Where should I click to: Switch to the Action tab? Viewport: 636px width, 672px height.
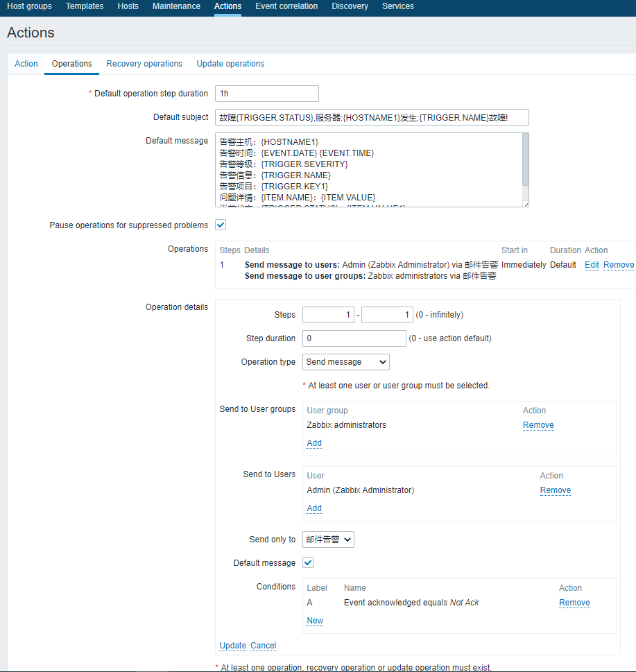click(26, 64)
